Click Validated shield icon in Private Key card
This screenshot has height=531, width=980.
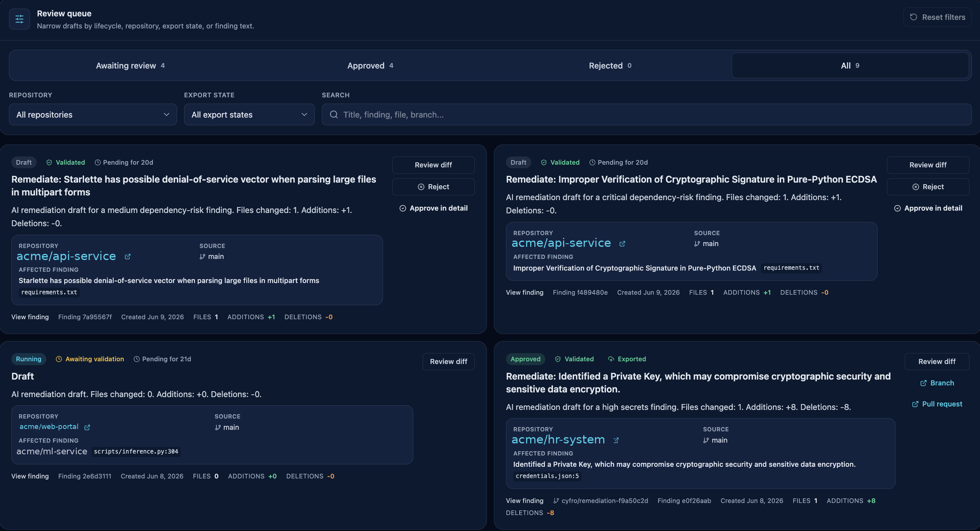click(558, 359)
